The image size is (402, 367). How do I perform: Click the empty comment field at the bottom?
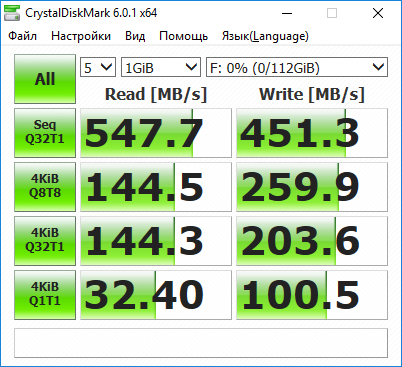tap(201, 343)
